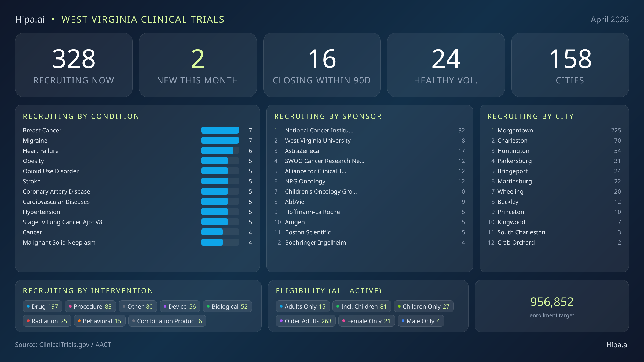The width and height of the screenshot is (644, 362).
Task: Click the Biological 52 chip
Action: 227,306
